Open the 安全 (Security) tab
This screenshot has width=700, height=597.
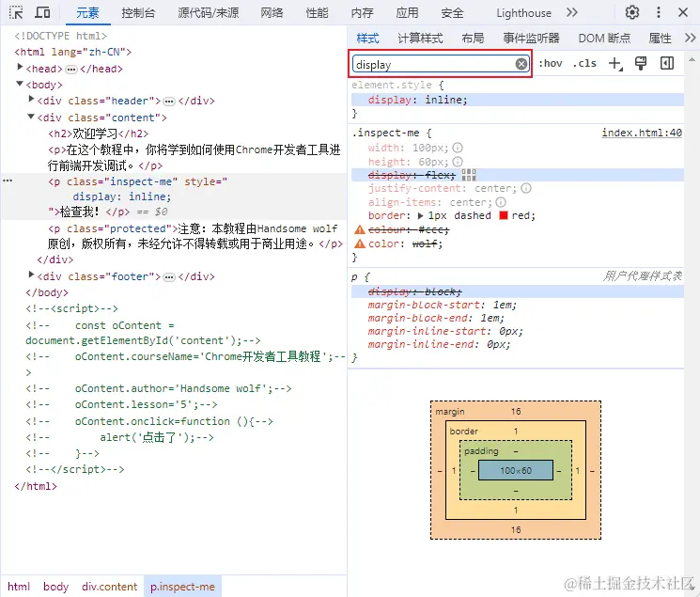pos(452,13)
